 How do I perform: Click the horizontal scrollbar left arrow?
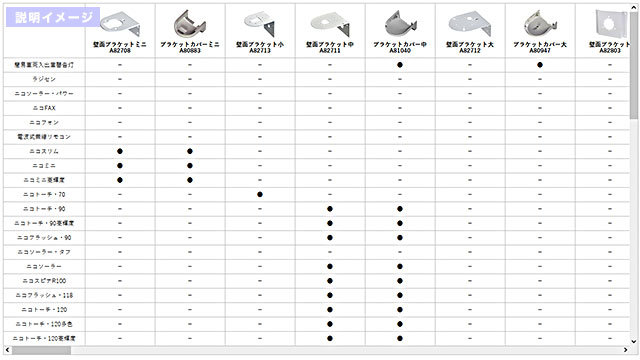pyautogui.click(x=7, y=350)
